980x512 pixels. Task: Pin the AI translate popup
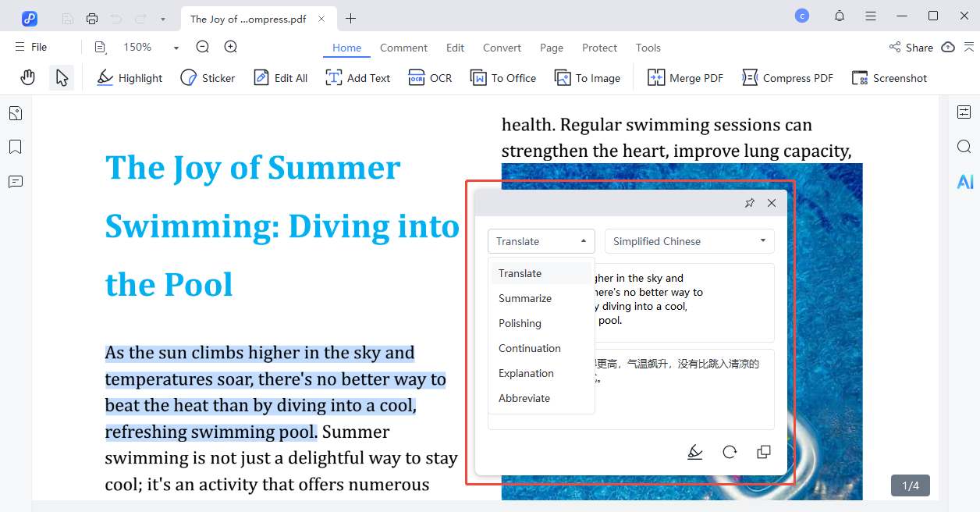(x=749, y=203)
